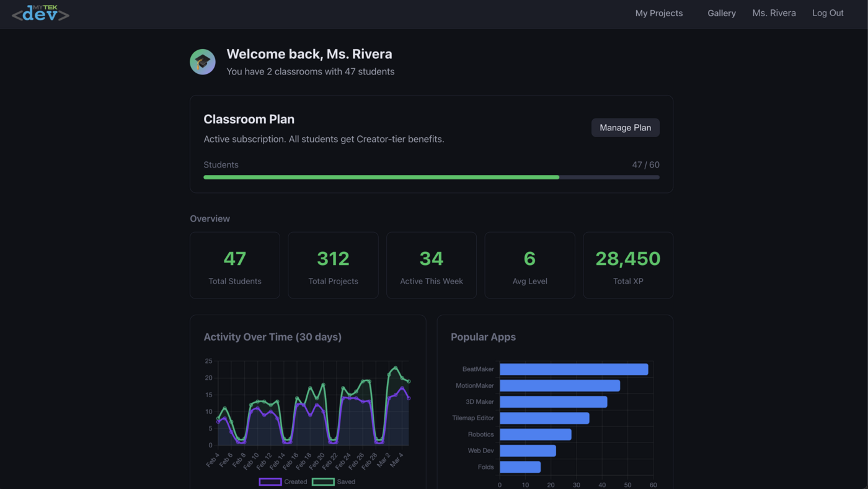The image size is (868, 489).
Task: Select the Total Students stat card
Action: (x=234, y=265)
